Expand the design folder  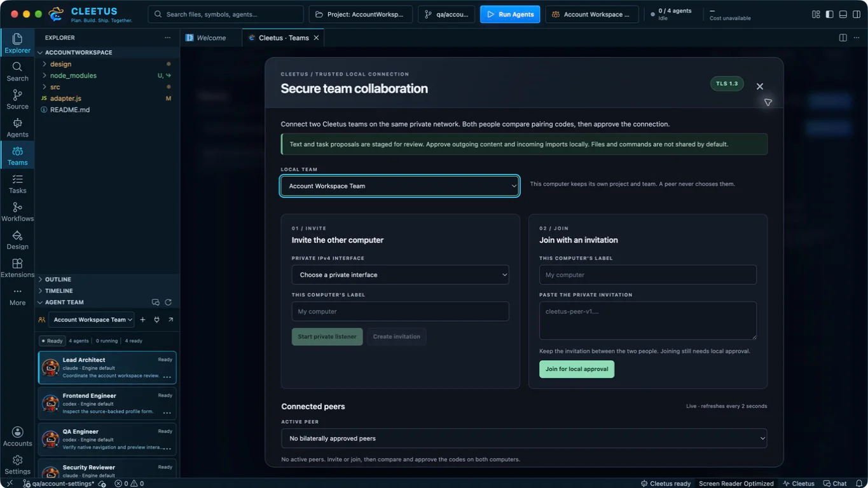[x=107, y=64]
